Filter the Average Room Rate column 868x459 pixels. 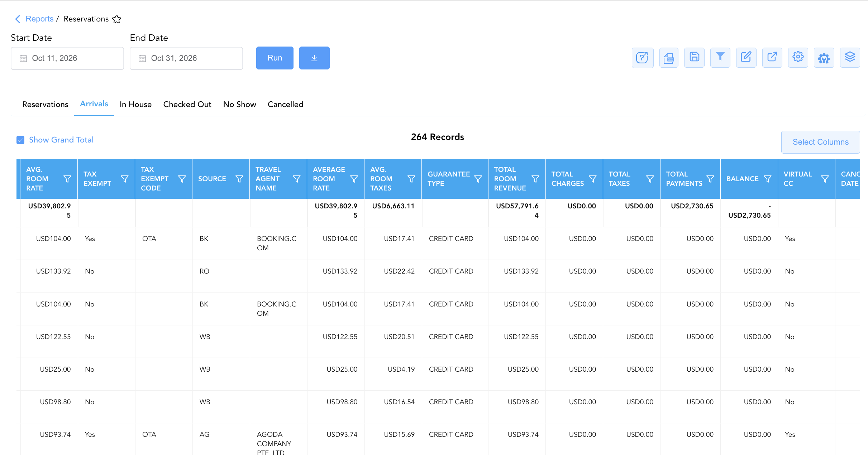tap(354, 179)
